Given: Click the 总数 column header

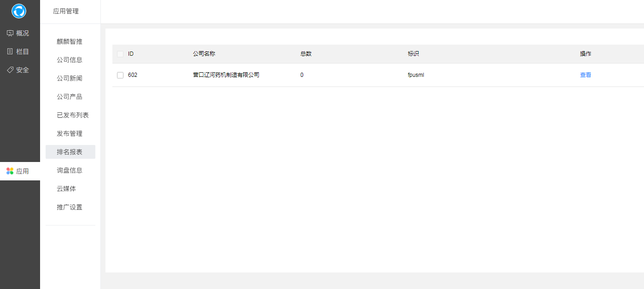Looking at the screenshot, I should (x=306, y=54).
